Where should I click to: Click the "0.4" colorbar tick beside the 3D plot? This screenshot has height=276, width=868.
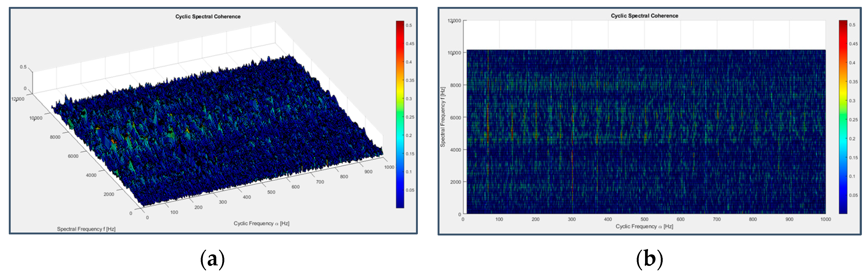pyautogui.click(x=409, y=62)
